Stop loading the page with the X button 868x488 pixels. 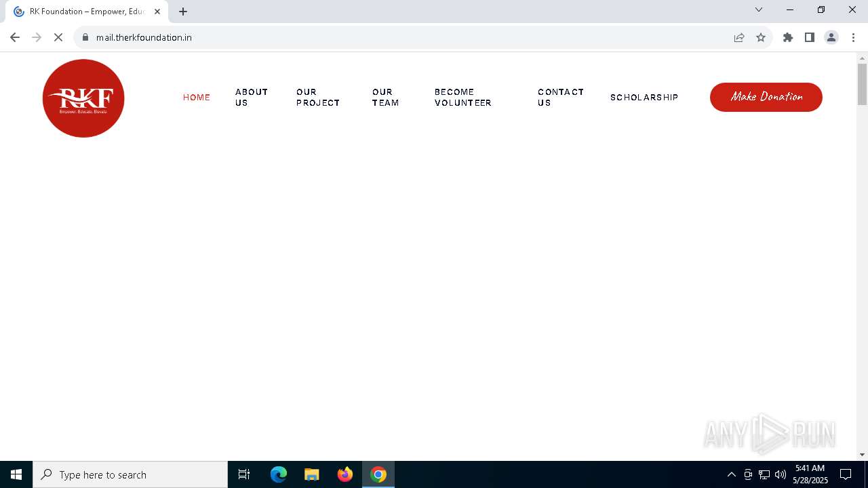(x=58, y=37)
